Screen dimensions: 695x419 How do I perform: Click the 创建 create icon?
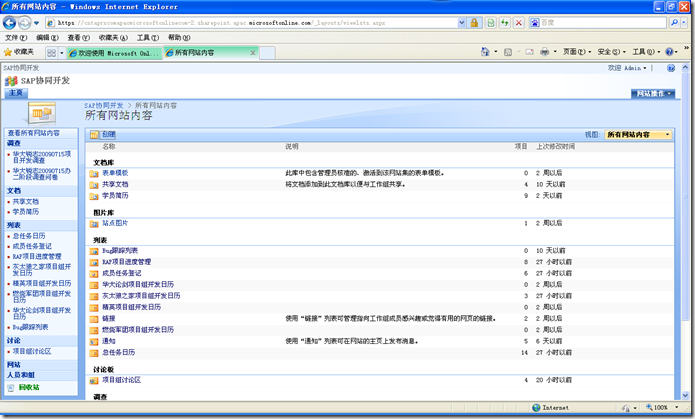point(94,135)
